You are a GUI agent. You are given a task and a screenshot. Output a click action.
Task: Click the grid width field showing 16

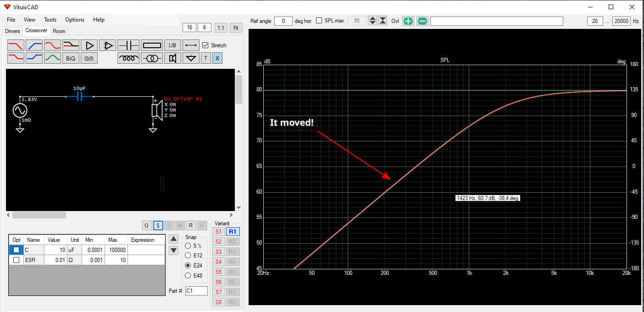[x=189, y=28]
